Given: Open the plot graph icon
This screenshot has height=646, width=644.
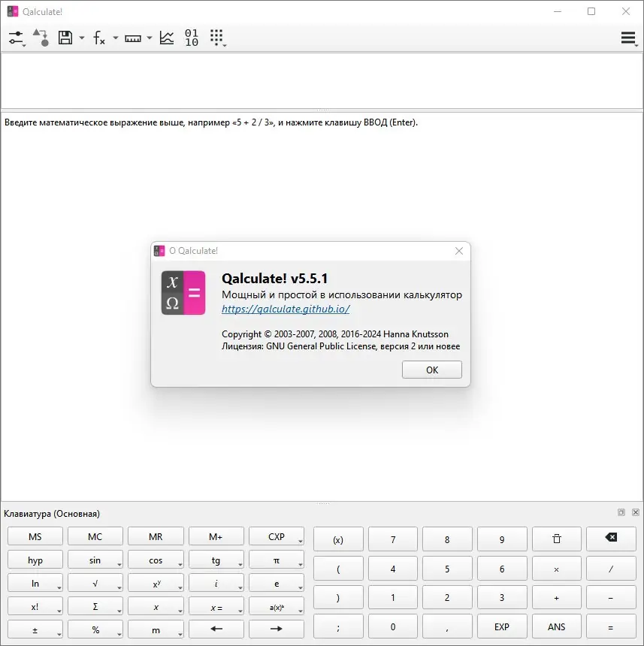Looking at the screenshot, I should [167, 38].
